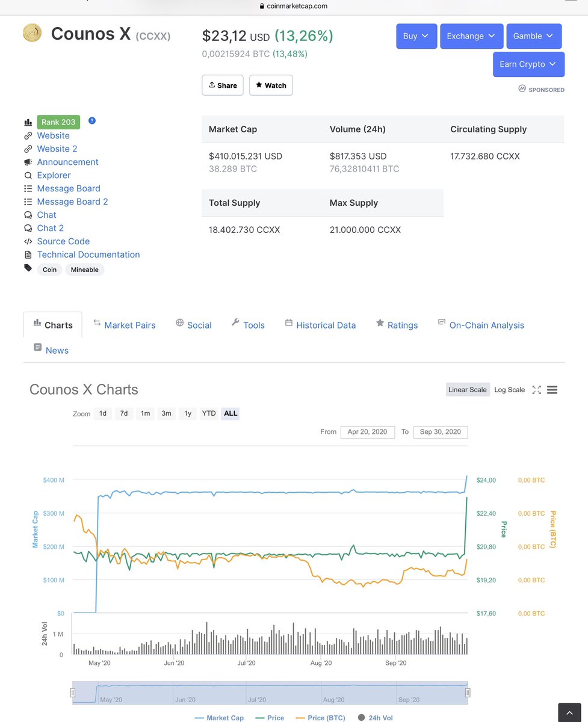Click the From date field
The width and height of the screenshot is (588, 722).
pos(367,432)
